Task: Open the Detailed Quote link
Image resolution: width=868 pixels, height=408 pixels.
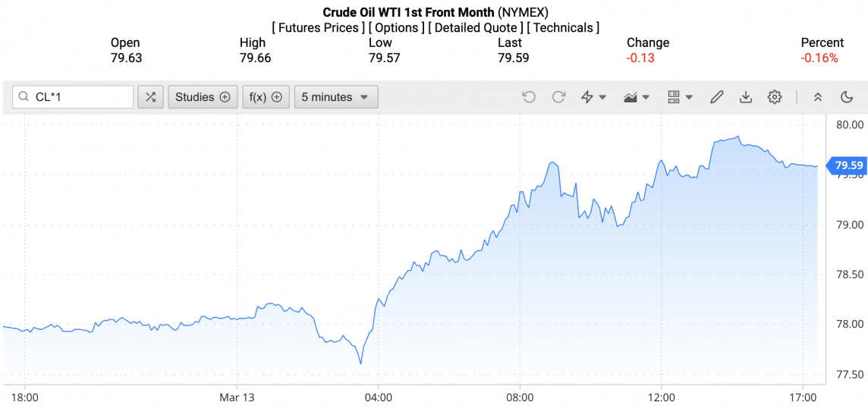Action: click(476, 28)
